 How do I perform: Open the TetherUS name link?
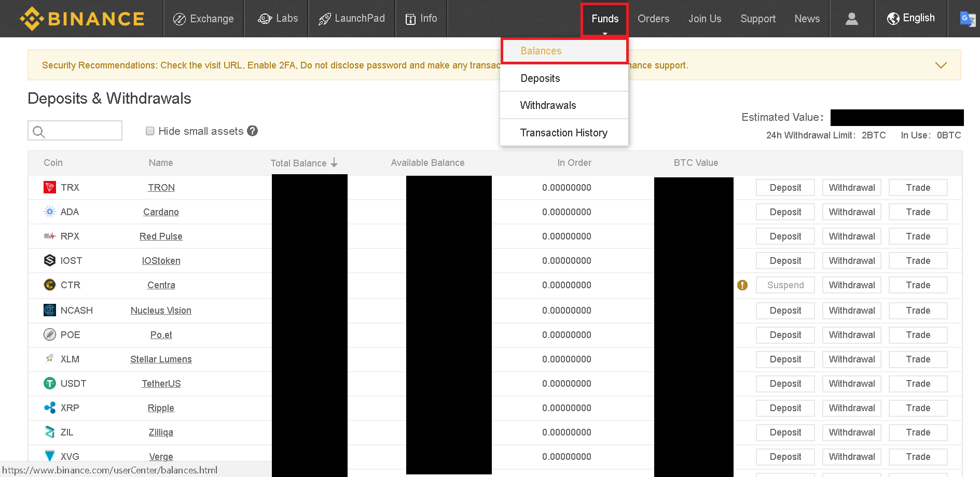click(x=161, y=384)
